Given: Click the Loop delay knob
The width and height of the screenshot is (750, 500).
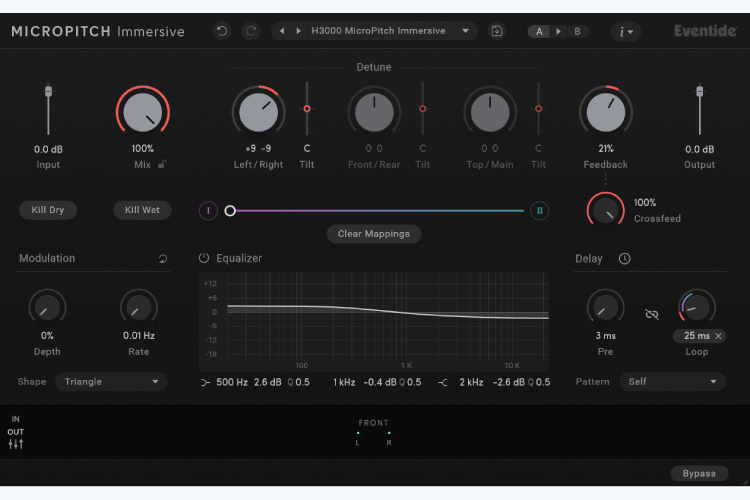Looking at the screenshot, I should tap(697, 308).
